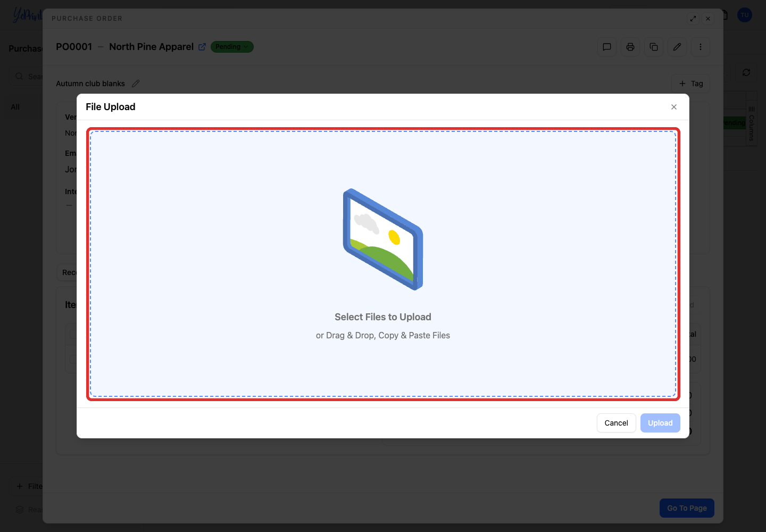Click the Select Files to Upload drop zone
This screenshot has width=766, height=532.
(x=383, y=264)
